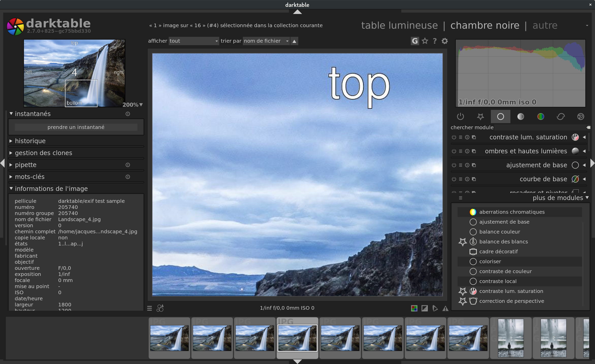Collapse informations de l'image section

coord(51,189)
